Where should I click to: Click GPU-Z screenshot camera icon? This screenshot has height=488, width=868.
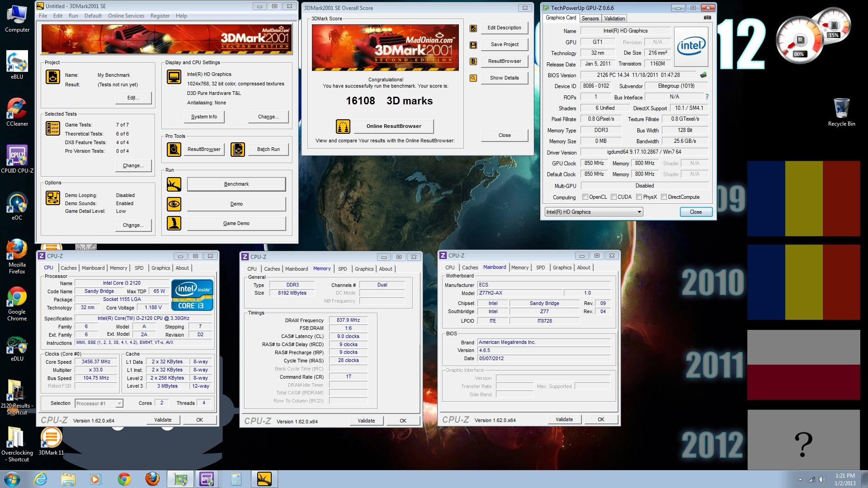708,18
